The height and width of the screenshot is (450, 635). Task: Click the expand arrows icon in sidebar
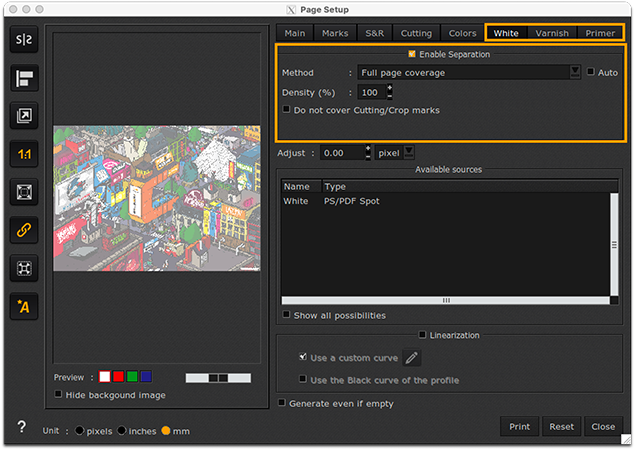click(23, 268)
